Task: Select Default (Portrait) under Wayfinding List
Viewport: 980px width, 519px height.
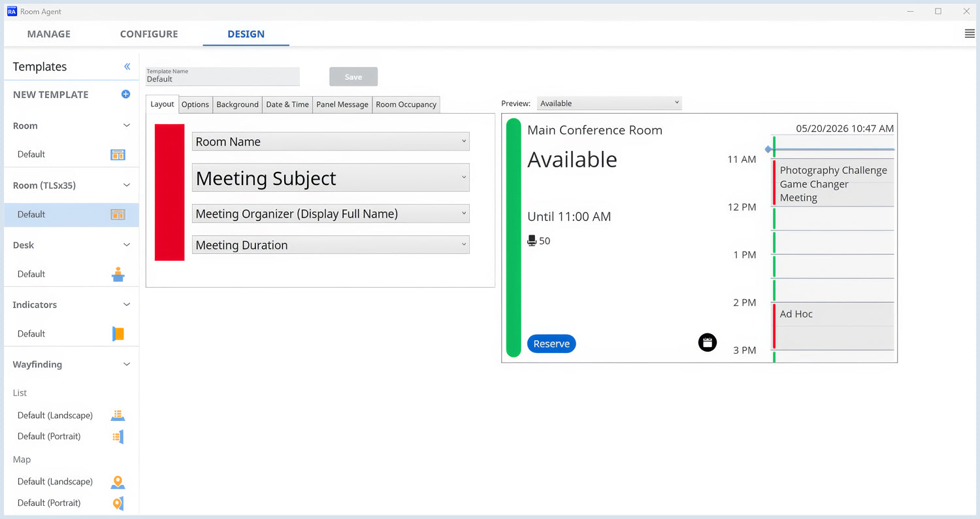Action: (x=49, y=436)
